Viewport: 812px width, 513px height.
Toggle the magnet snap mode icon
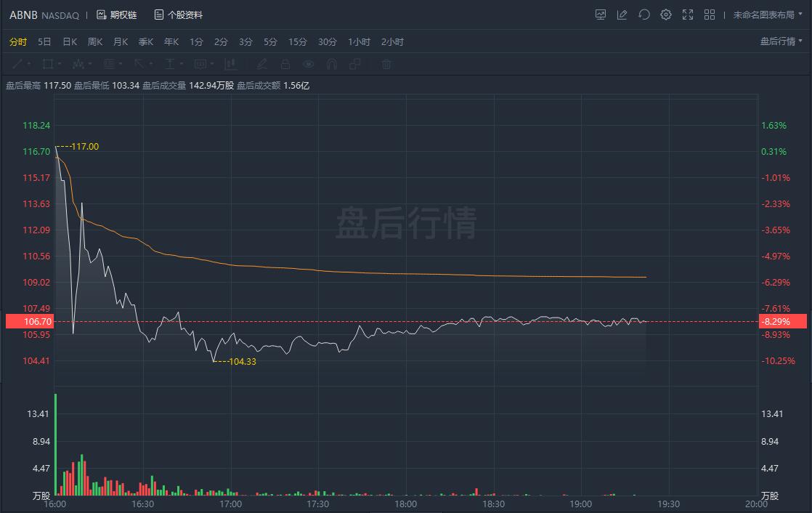click(x=332, y=64)
